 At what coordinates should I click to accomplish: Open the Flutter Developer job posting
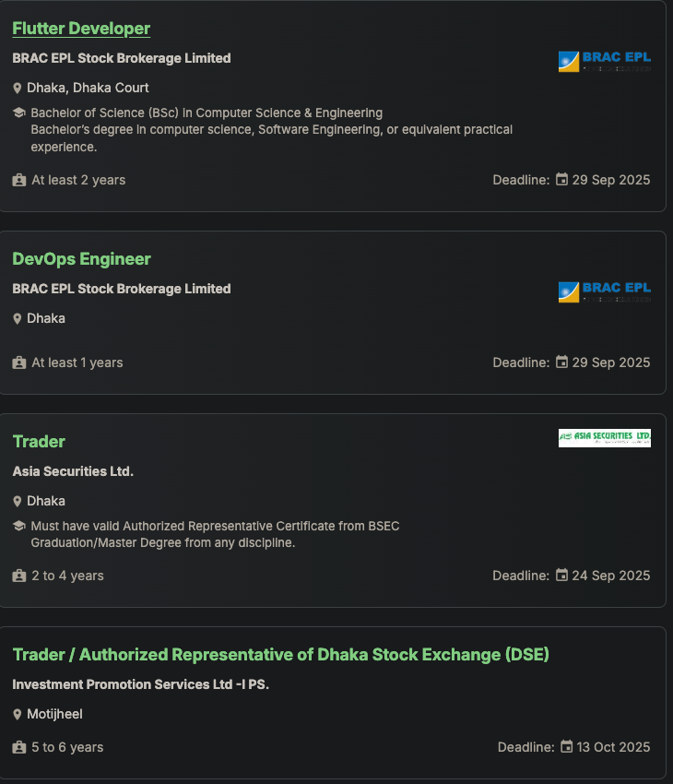point(81,29)
